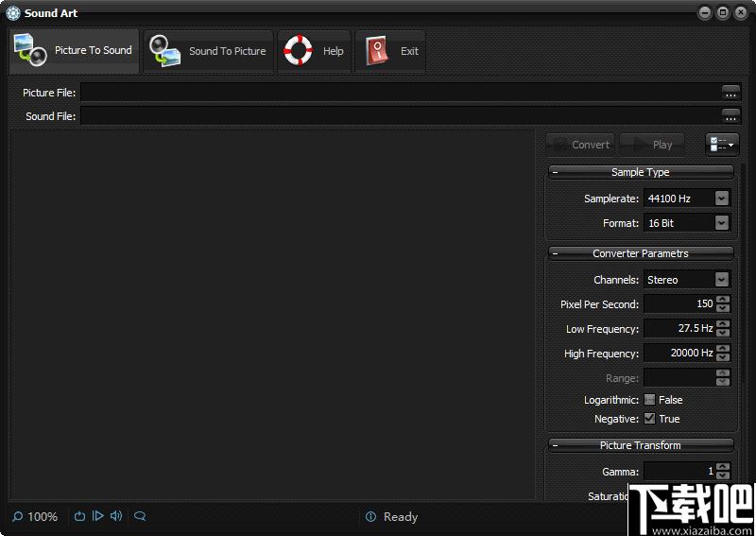Click the speaker volume icon in status bar
This screenshot has width=756, height=536.
116,516
